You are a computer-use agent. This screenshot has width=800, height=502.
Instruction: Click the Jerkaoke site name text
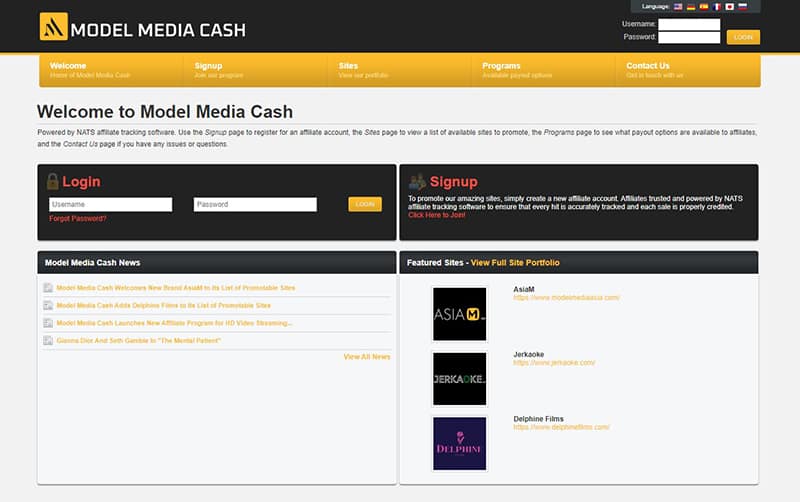529,354
